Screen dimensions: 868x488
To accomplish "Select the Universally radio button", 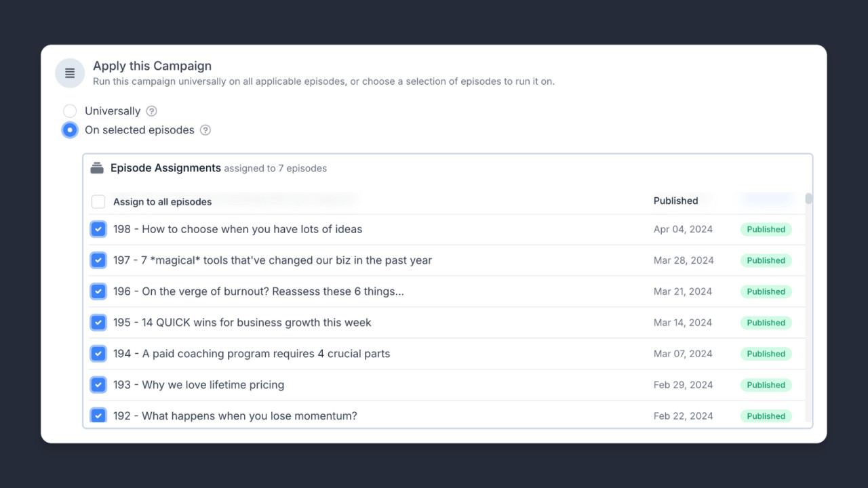I will (70, 110).
